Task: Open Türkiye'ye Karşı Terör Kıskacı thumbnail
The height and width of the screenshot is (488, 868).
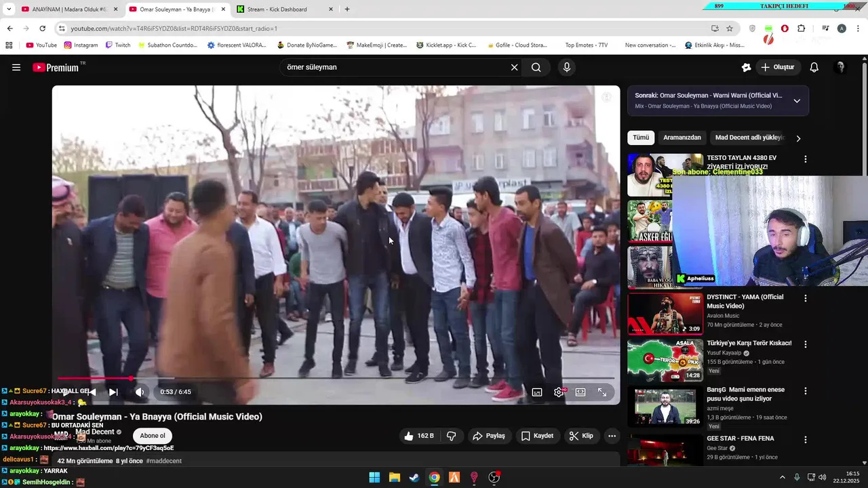Action: pos(665,360)
